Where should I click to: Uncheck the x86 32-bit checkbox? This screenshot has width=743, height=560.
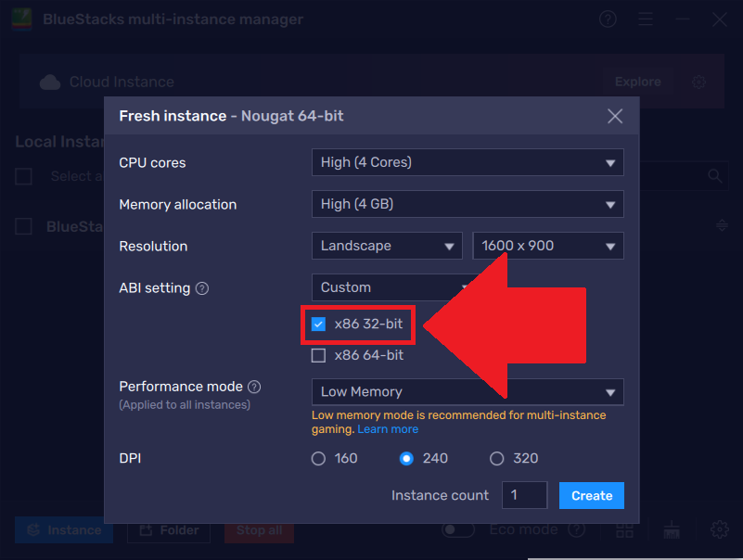pyautogui.click(x=319, y=325)
